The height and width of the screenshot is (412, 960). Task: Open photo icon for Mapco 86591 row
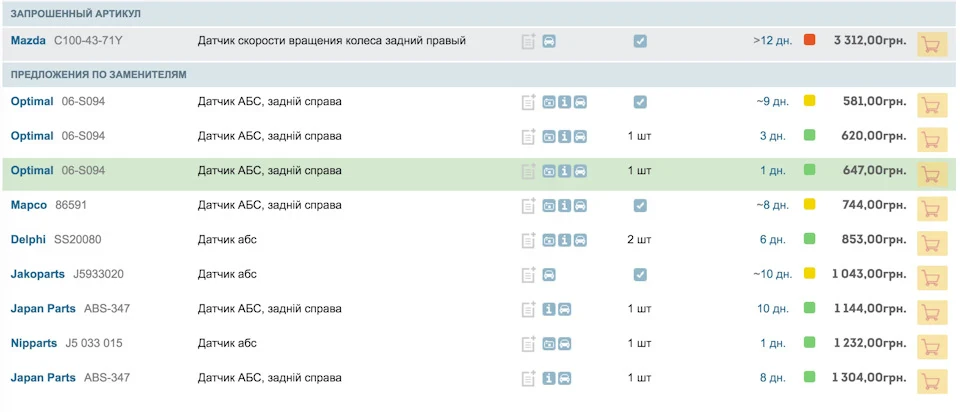(549, 206)
